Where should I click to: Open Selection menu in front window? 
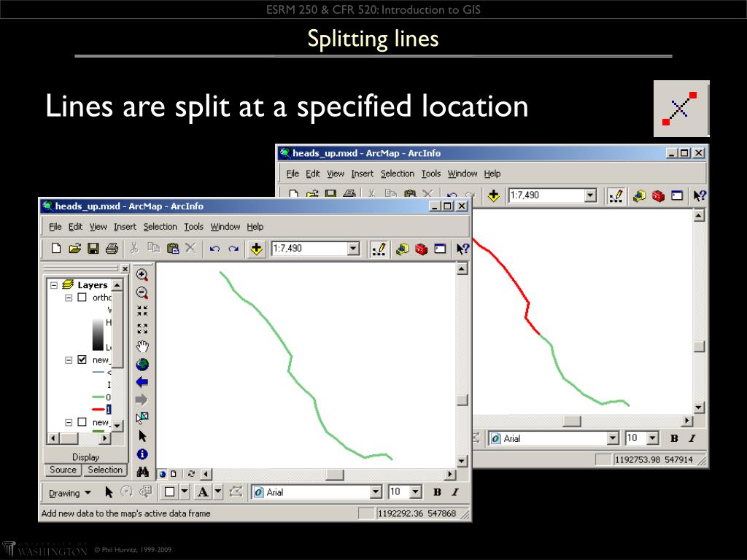(x=160, y=227)
